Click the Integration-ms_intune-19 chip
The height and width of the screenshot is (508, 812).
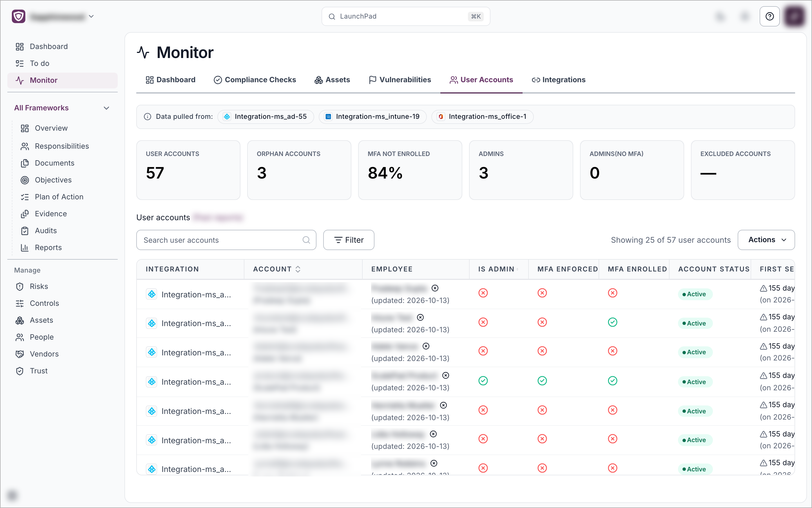[x=372, y=117]
